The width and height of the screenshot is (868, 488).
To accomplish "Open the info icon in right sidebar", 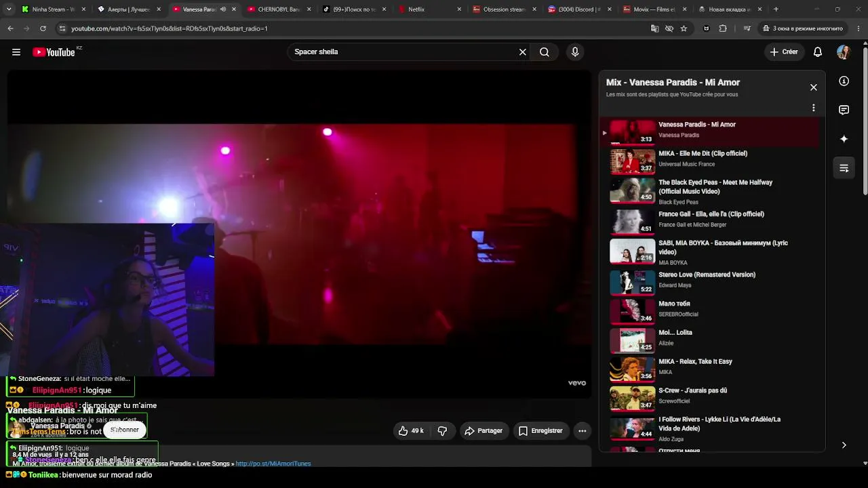I will 844,81.
